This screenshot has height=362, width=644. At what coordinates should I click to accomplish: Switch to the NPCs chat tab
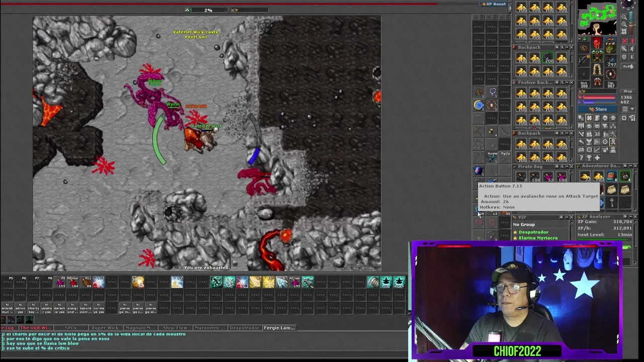click(x=70, y=328)
